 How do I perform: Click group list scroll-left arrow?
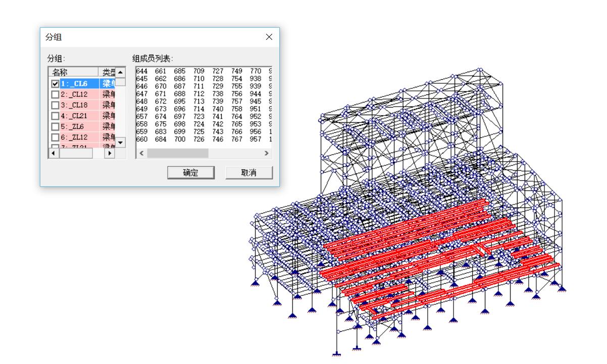(x=54, y=153)
